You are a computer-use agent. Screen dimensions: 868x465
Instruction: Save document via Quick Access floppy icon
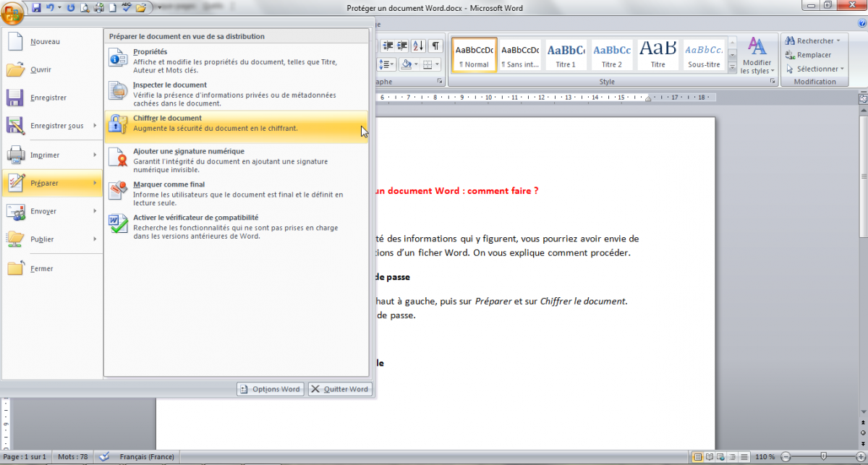[36, 8]
